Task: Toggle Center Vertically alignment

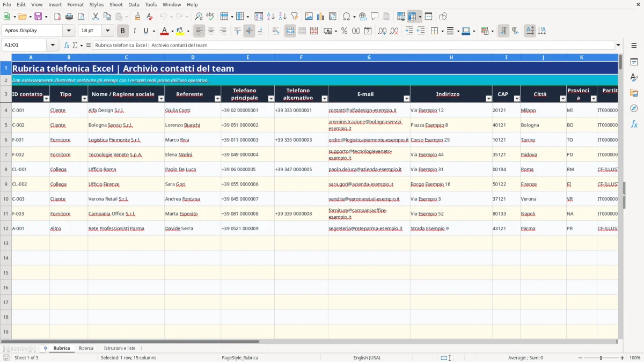Action: (x=249, y=31)
